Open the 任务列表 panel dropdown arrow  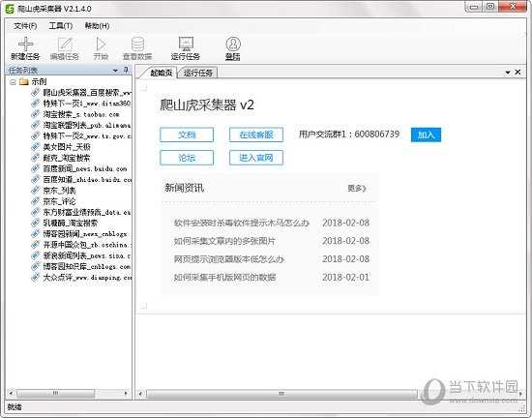click(x=115, y=71)
